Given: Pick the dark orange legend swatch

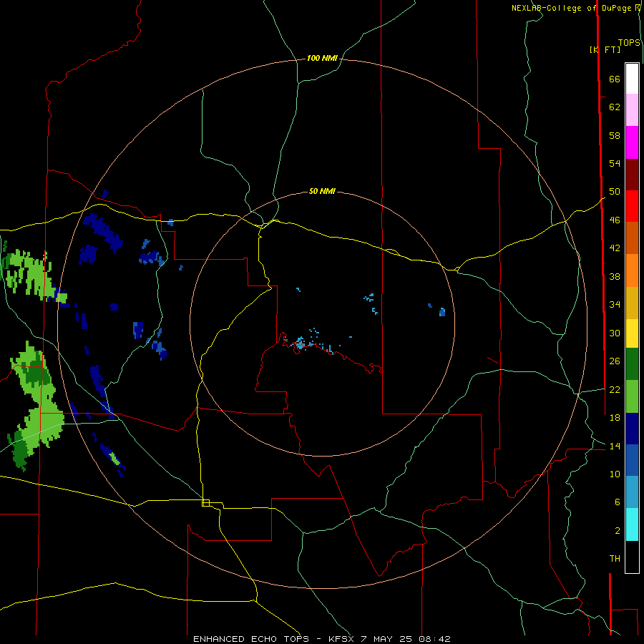Looking at the screenshot, I should click(632, 238).
